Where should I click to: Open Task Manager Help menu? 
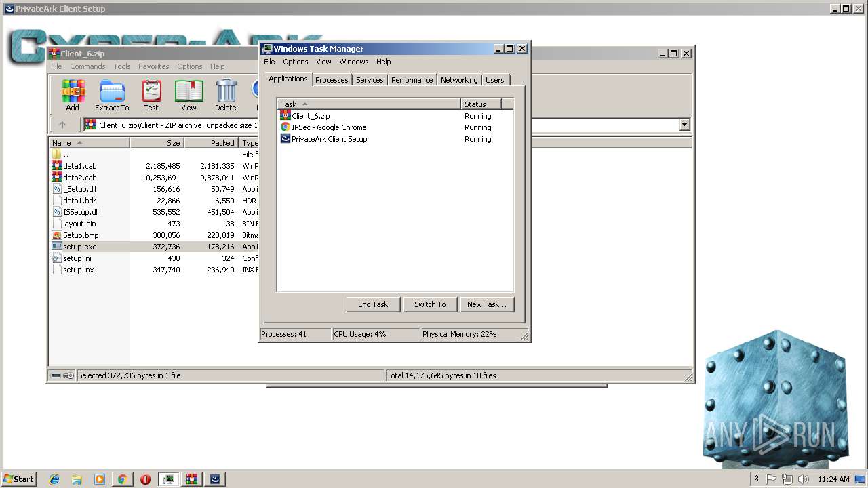[384, 62]
